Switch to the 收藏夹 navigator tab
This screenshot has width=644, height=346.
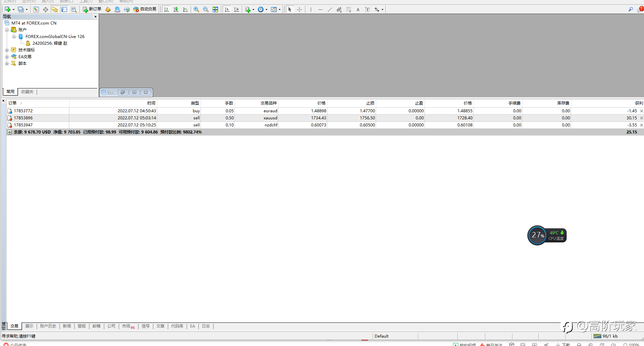tap(27, 92)
